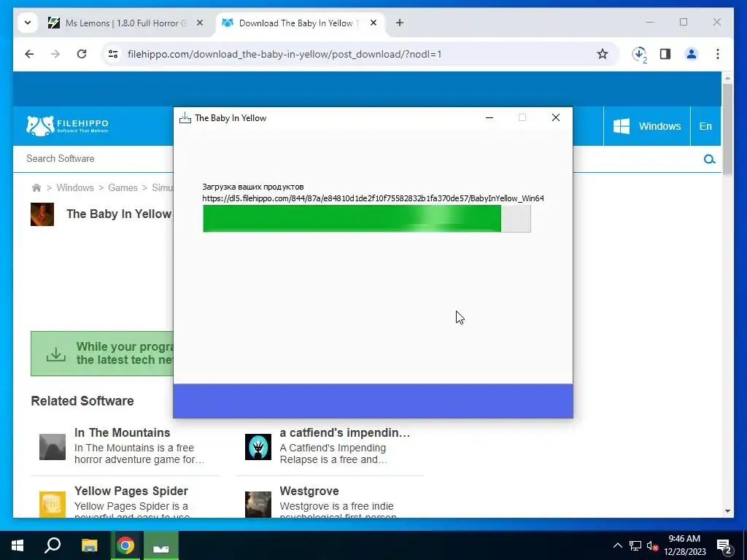Image resolution: width=747 pixels, height=560 pixels.
Task: Close The Baby In Yellow installer window
Action: point(555,117)
